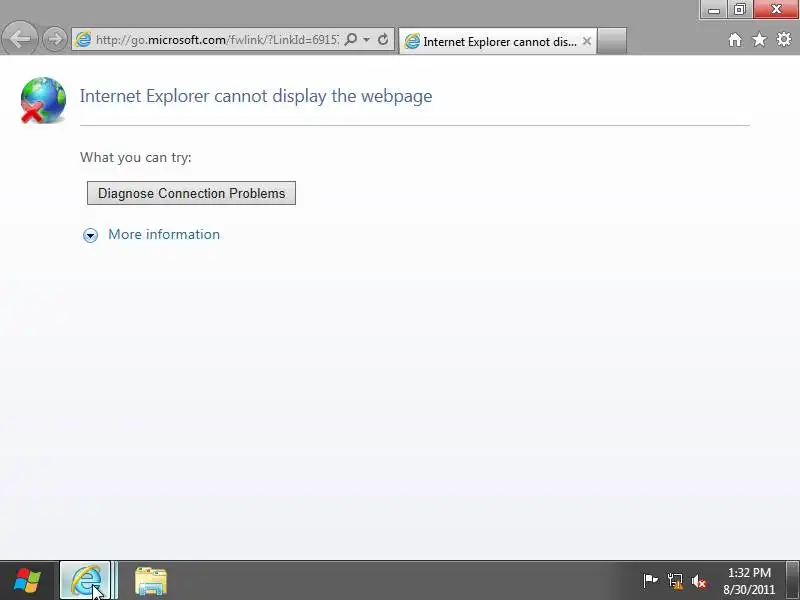Open a new blank tab

pos(611,41)
